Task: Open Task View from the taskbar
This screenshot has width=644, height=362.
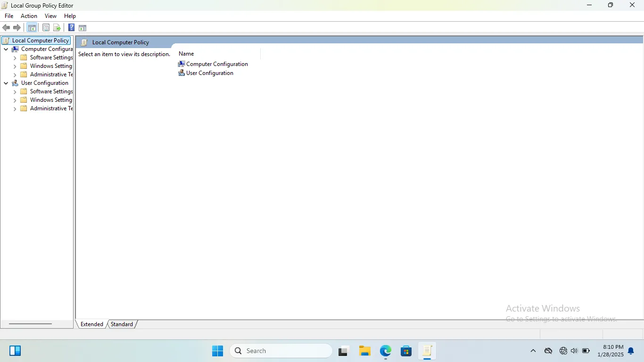Action: [x=343, y=351]
